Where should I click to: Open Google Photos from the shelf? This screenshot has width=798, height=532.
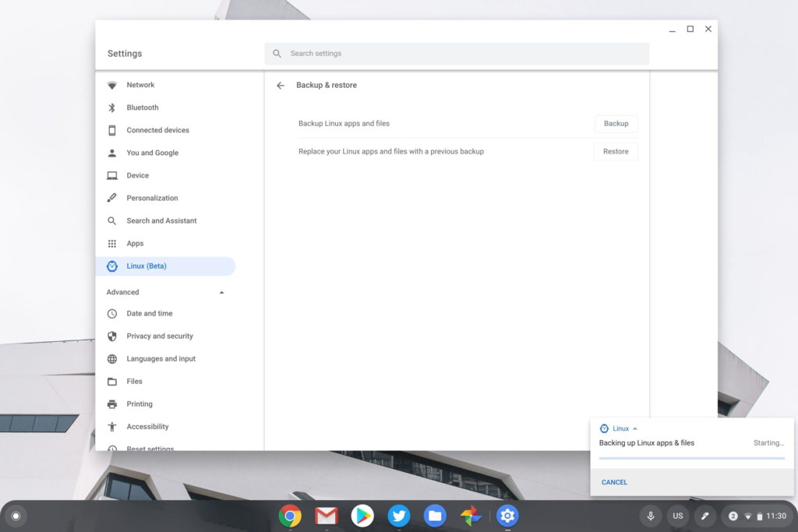[x=471, y=516]
